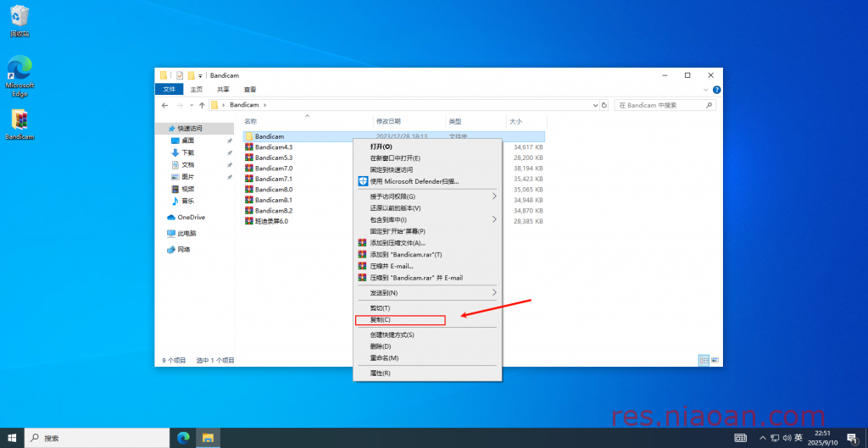Switch to the 主页 ribbon tab
Screen dimensions: 868x448
coord(197,90)
